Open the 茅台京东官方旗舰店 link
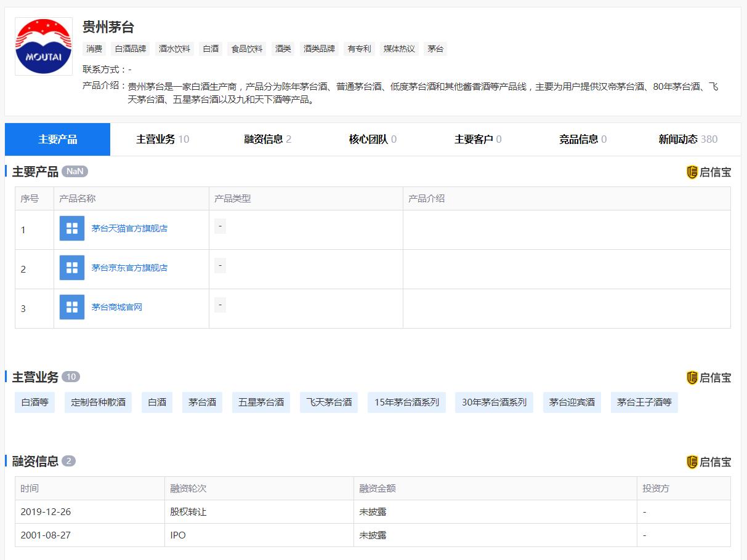Viewport: 747px width, 560px height. (129, 268)
